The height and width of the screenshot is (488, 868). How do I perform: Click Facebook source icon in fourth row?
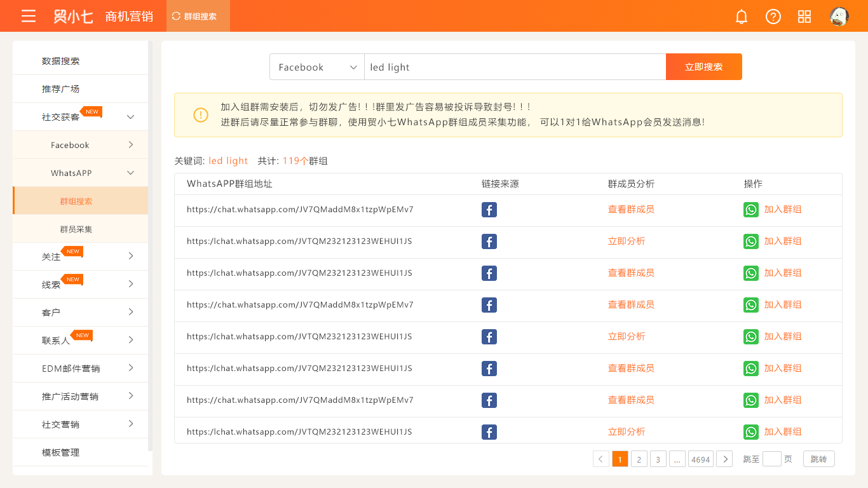[489, 305]
